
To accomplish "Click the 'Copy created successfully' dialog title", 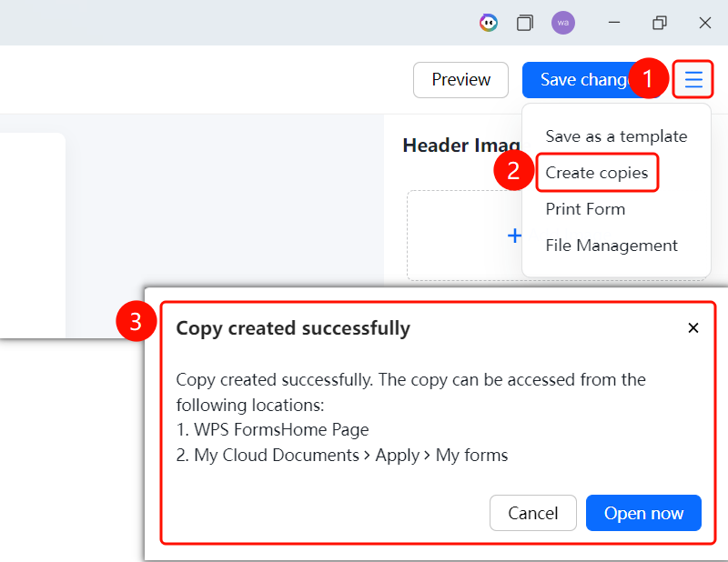I will [293, 328].
